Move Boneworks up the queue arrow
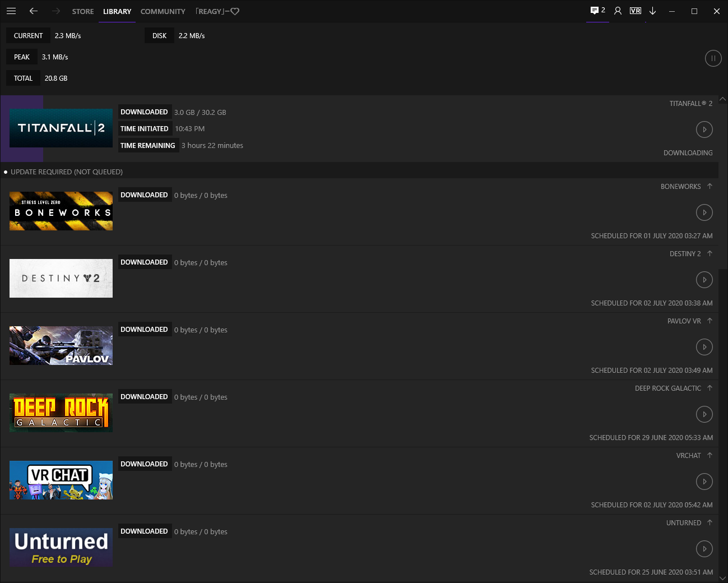Viewport: 728px width, 583px height. [x=710, y=186]
